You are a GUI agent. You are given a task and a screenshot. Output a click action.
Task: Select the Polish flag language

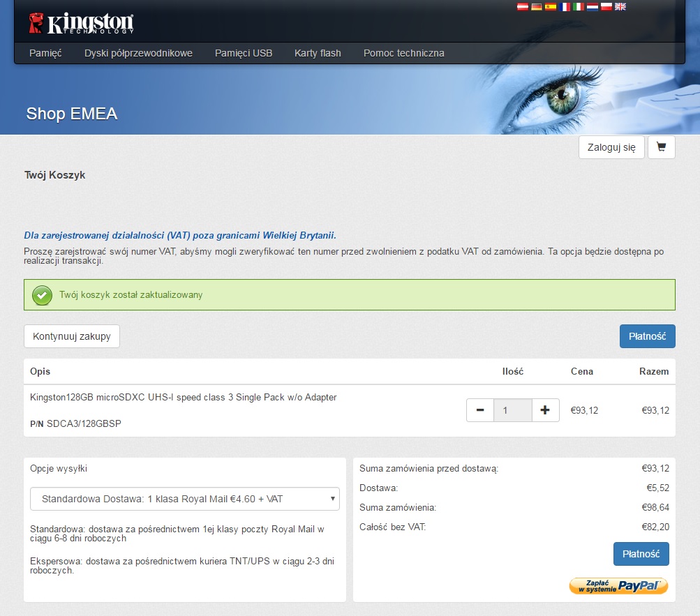click(606, 7)
